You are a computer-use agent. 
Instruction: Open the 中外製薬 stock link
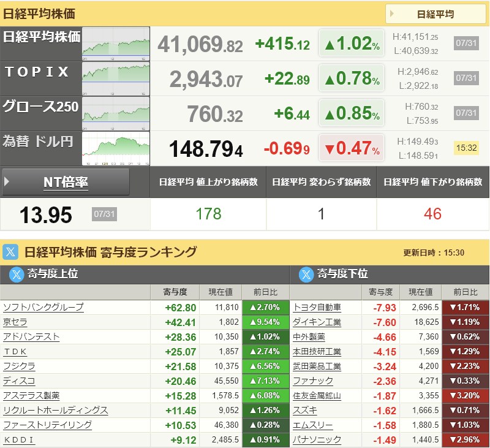309,336
